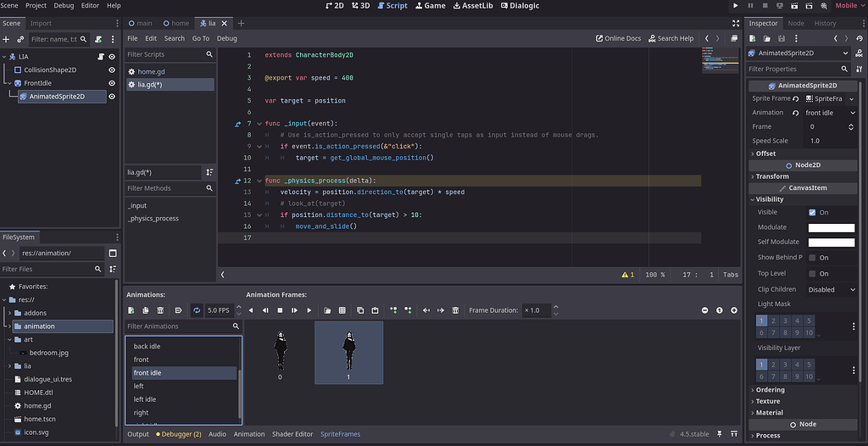Image resolution: width=868 pixels, height=446 pixels.
Task: Switch to the Import dock tab
Action: (x=41, y=23)
